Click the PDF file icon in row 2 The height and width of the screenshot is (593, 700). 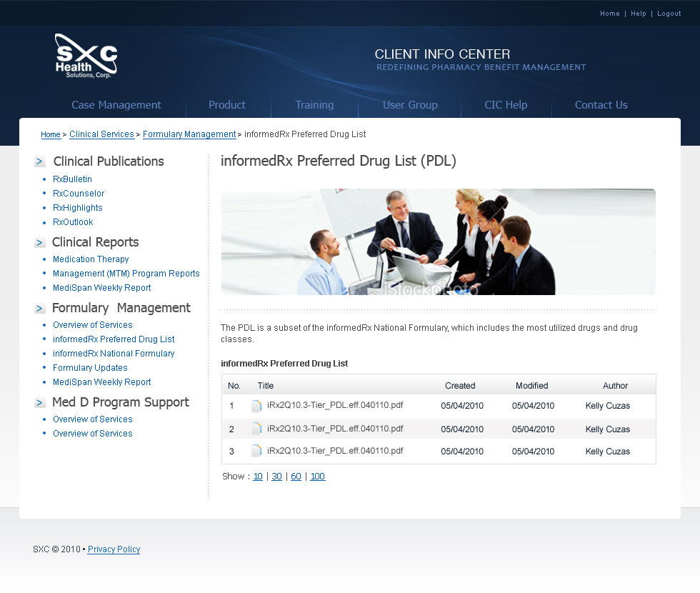(256, 429)
